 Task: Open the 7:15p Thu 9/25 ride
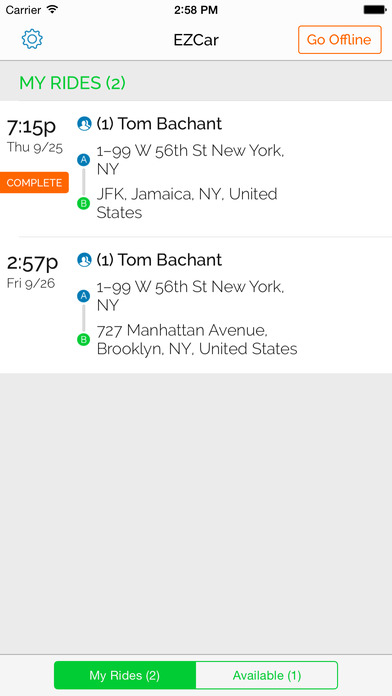tap(196, 169)
